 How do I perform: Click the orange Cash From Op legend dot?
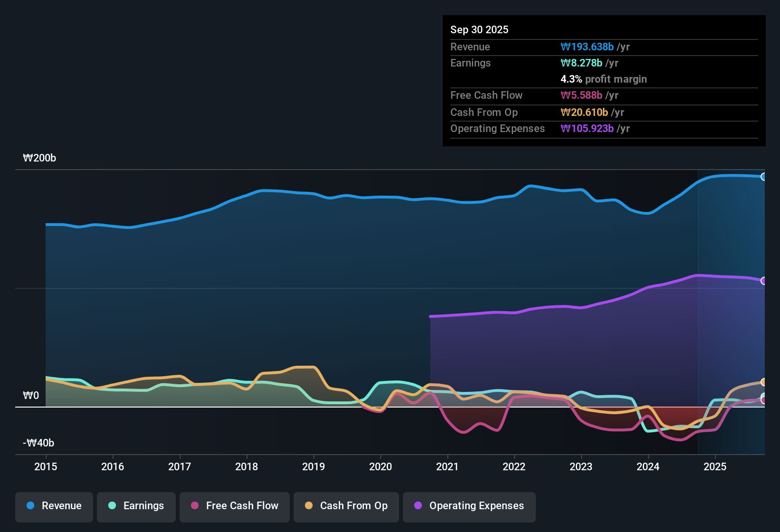[309, 506]
